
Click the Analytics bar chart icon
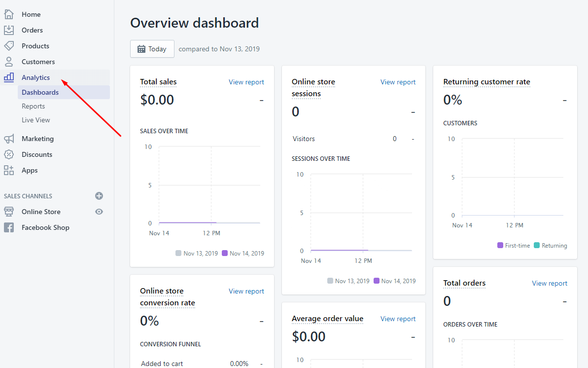pos(9,77)
